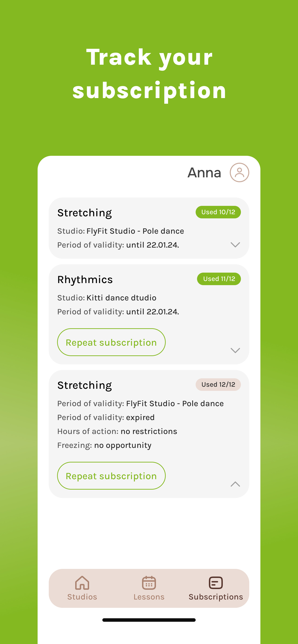Tap the home indicator bar
Image resolution: width=298 pixels, height=644 pixels.
[x=149, y=620]
